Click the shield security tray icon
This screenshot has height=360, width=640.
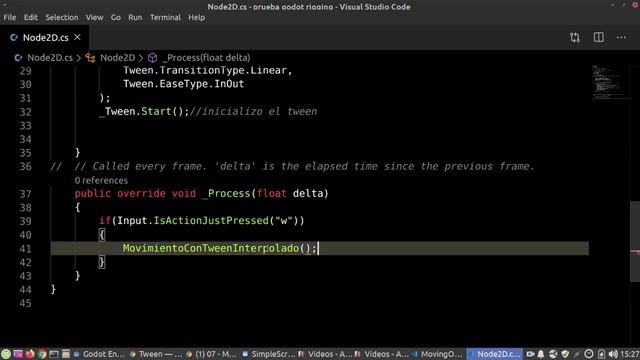pos(565,354)
